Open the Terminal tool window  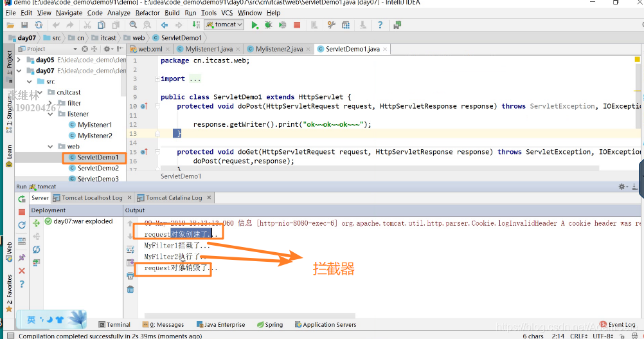tap(114, 325)
